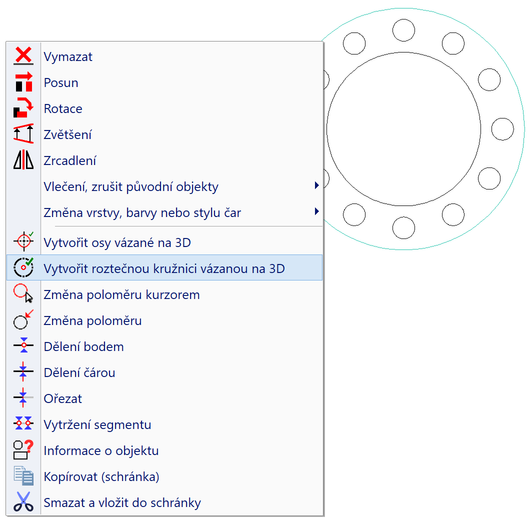The width and height of the screenshot is (531, 522).
Task: Click the scissors icon for Smazat a vložit
Action: 23,501
